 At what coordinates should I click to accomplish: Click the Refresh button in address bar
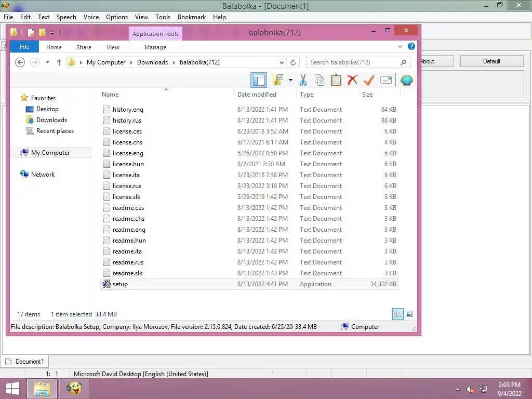coord(293,62)
